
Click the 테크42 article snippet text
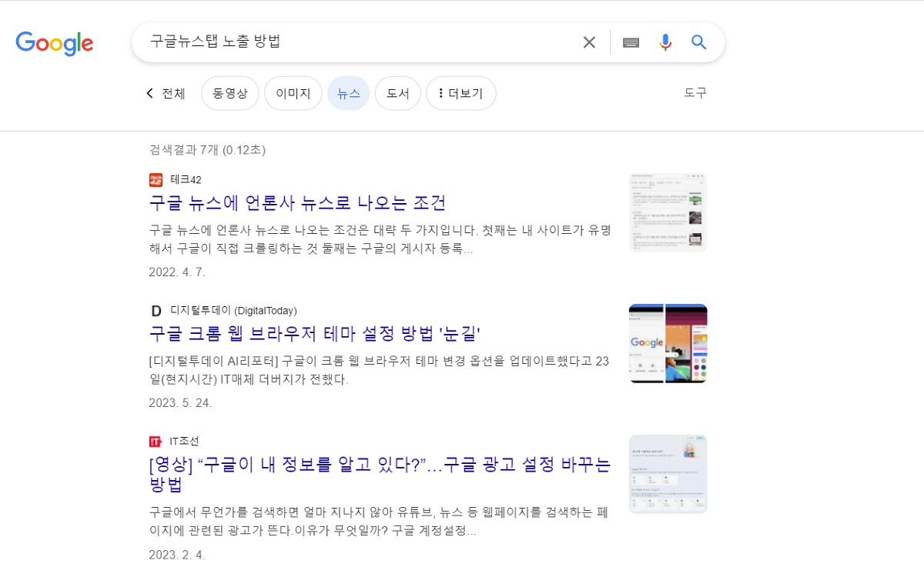click(x=380, y=240)
